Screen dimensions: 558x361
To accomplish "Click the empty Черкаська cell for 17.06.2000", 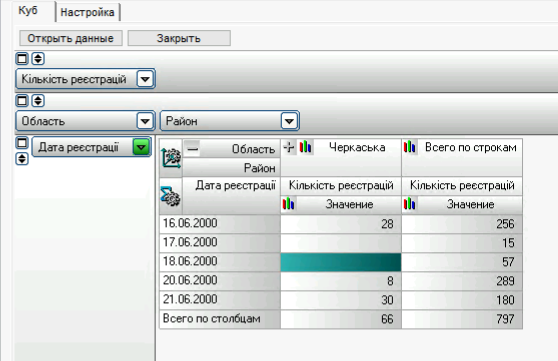I will pos(341,243).
